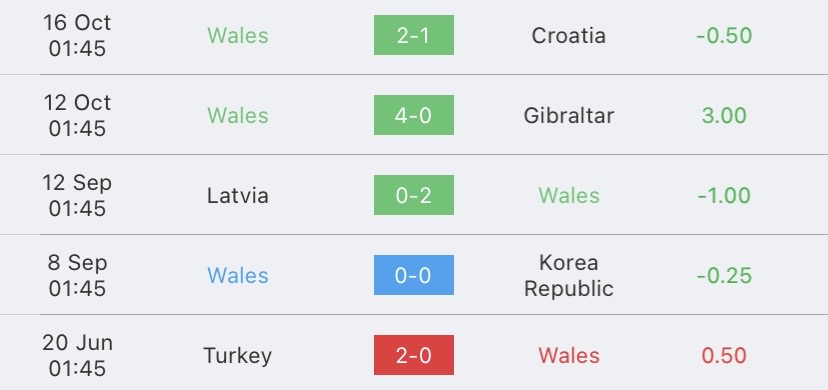Click Wales in the Latvia match row
The image size is (828, 390).
coord(569,196)
